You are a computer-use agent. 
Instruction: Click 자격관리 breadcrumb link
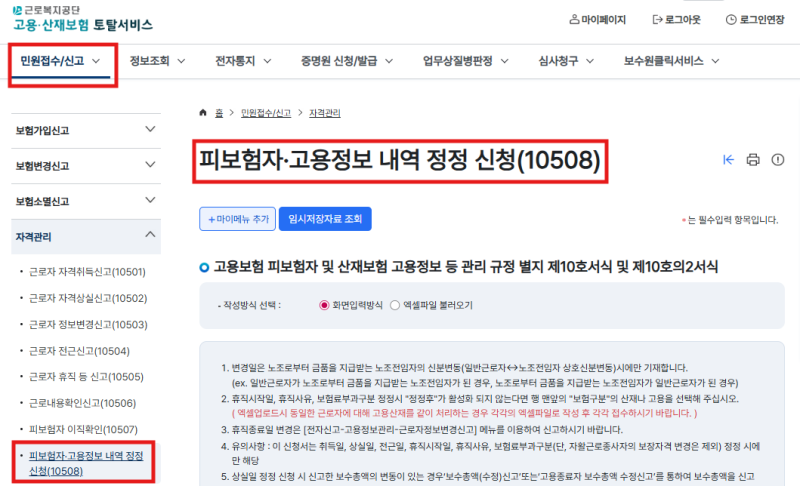click(324, 113)
